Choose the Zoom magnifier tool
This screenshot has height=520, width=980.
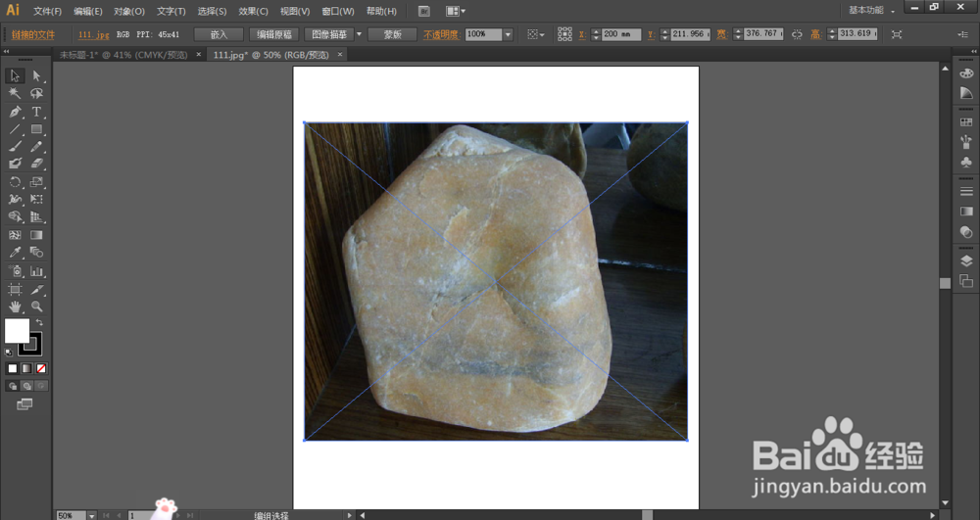tap(37, 307)
